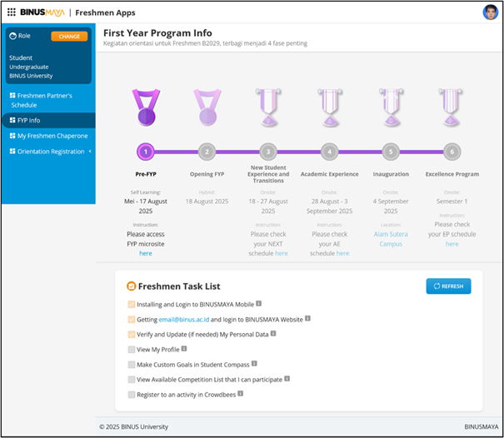Open info icon for Competition List task
This screenshot has height=438, width=504.
pyautogui.click(x=287, y=379)
